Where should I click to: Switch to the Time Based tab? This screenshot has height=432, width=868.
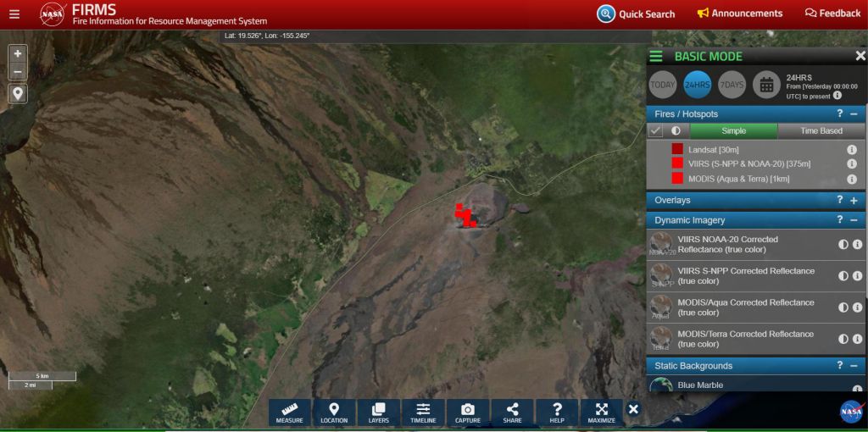821,131
